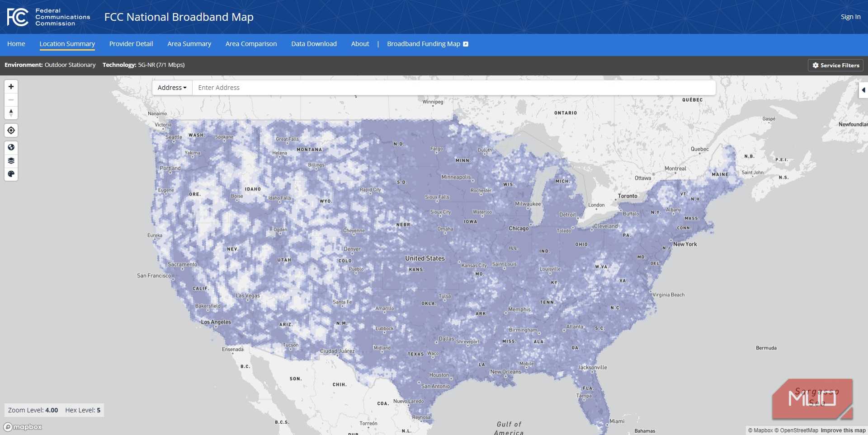
Task: Click the Ciudad Juárez map label
Action: [337, 351]
